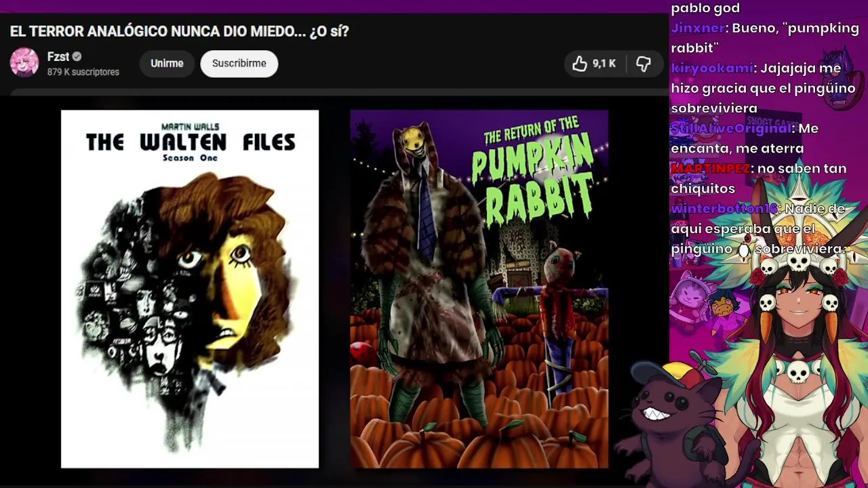Screen dimensions: 868x488
Task: Subscribe using the Suscribirme button
Action: [239, 63]
